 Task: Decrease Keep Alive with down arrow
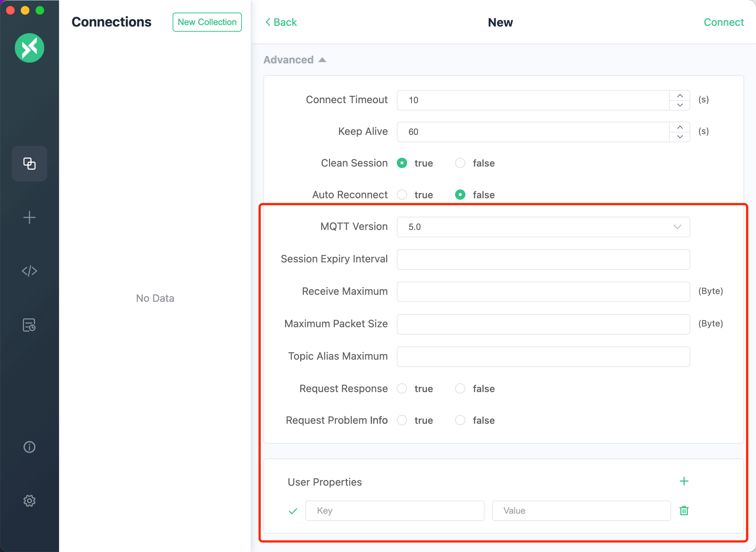(x=680, y=137)
